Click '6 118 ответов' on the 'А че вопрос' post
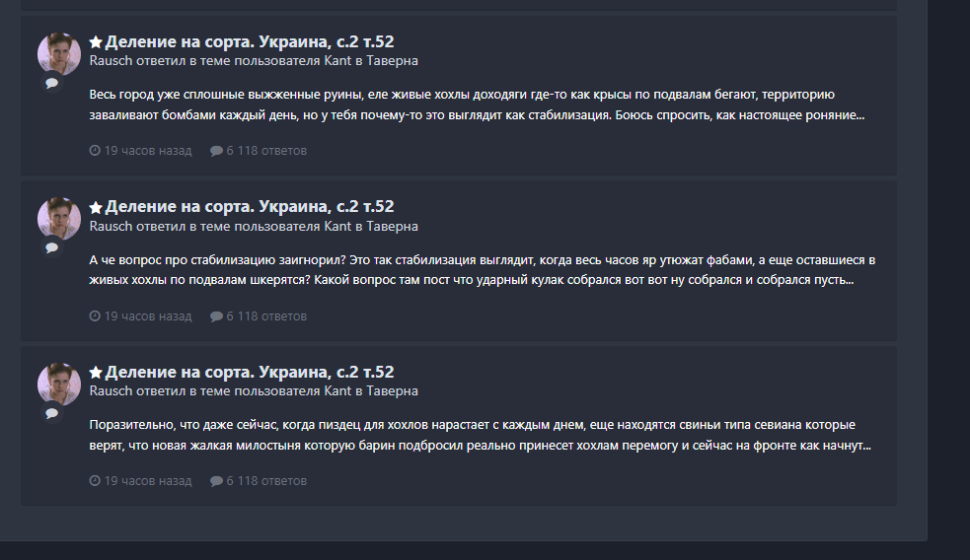This screenshot has width=970, height=560. [266, 316]
